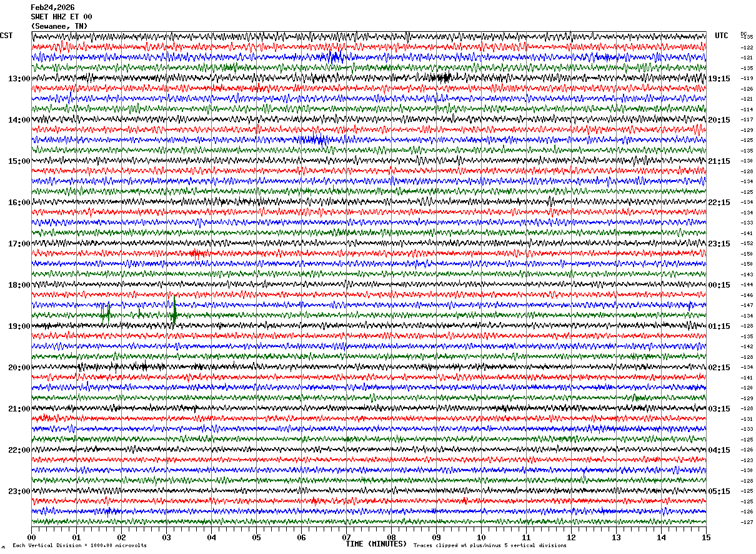Screen dimensions: 756x554
Task: Click the 19:15 UTC time label
Action: pos(719,79)
